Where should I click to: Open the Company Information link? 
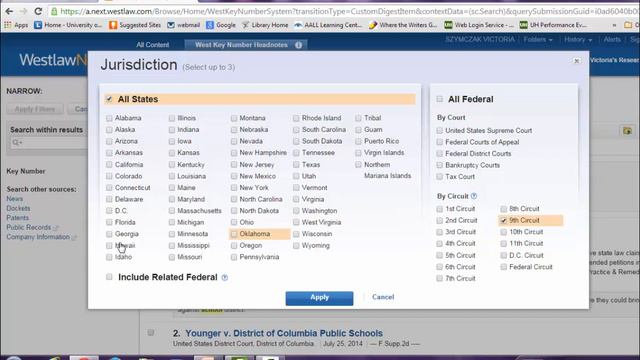(38, 237)
